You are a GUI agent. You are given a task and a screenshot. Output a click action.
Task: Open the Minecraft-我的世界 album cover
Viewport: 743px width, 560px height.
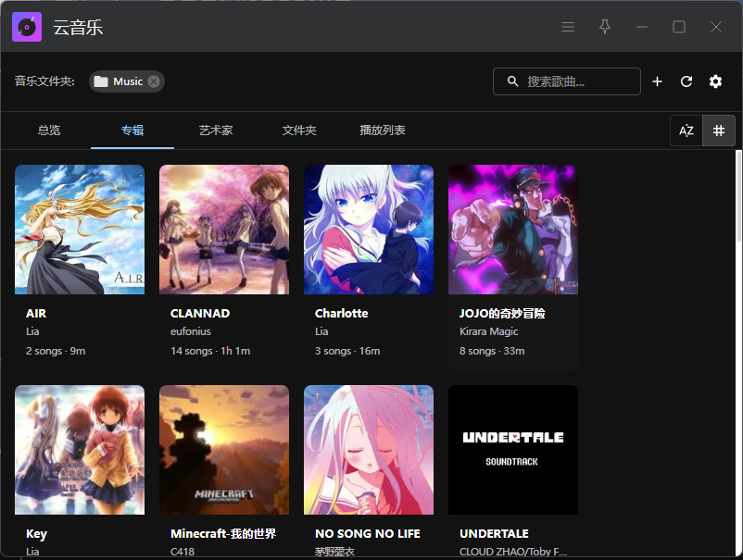point(224,450)
